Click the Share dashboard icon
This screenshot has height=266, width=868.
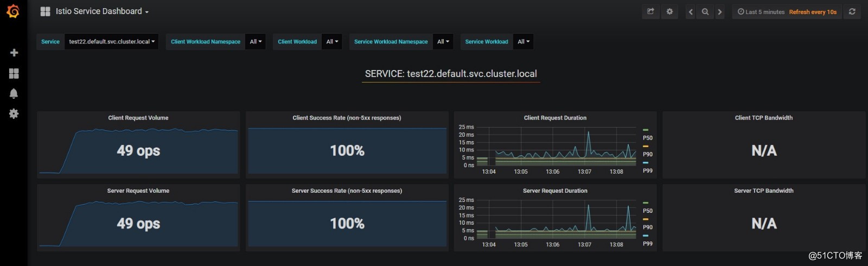(650, 11)
